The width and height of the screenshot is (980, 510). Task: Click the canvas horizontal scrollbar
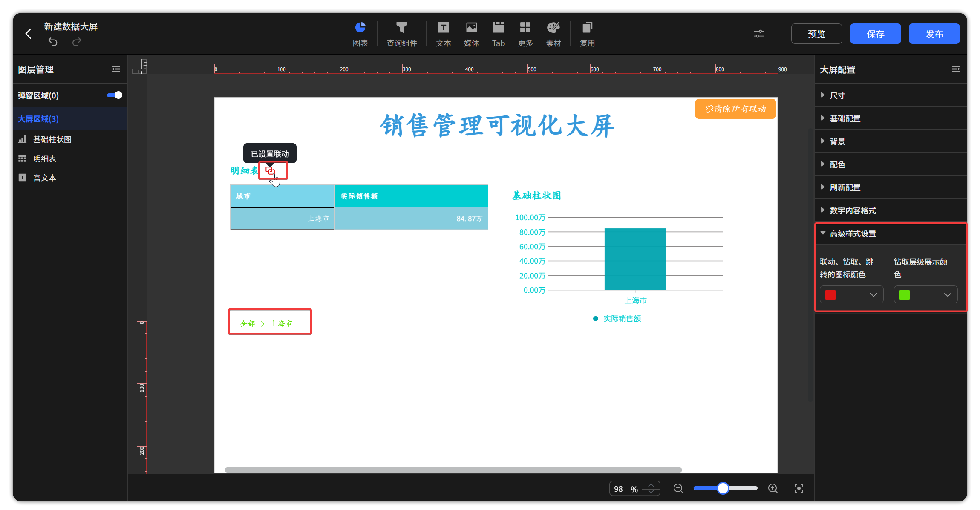(x=453, y=470)
